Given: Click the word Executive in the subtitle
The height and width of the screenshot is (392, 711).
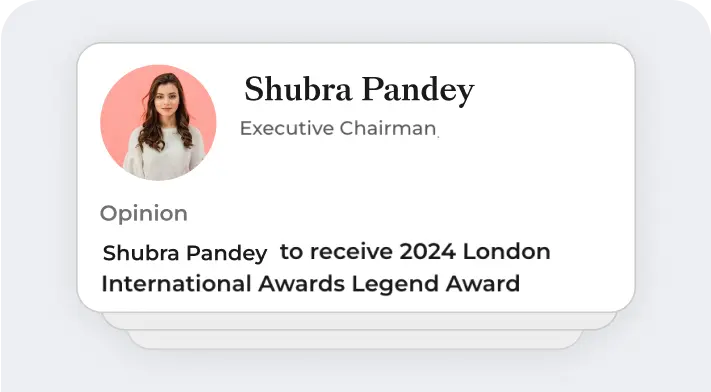Looking at the screenshot, I should (287, 128).
